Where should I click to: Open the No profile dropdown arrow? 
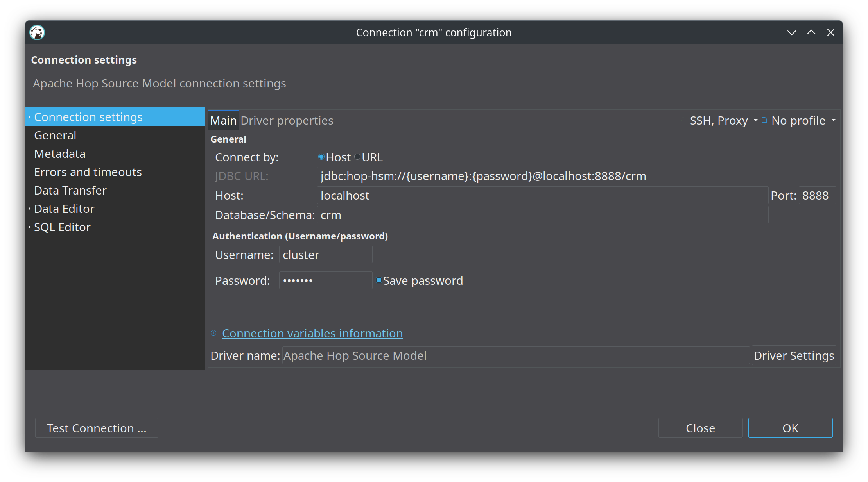(x=833, y=120)
